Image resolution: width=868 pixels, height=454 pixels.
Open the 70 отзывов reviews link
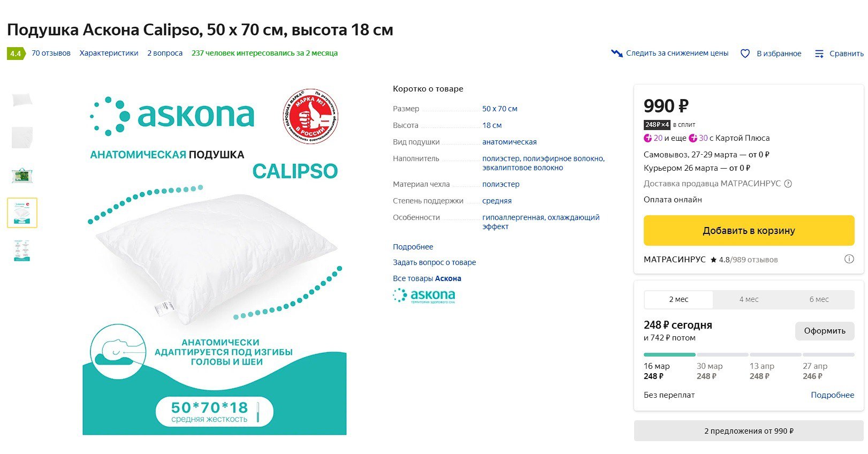[51, 53]
